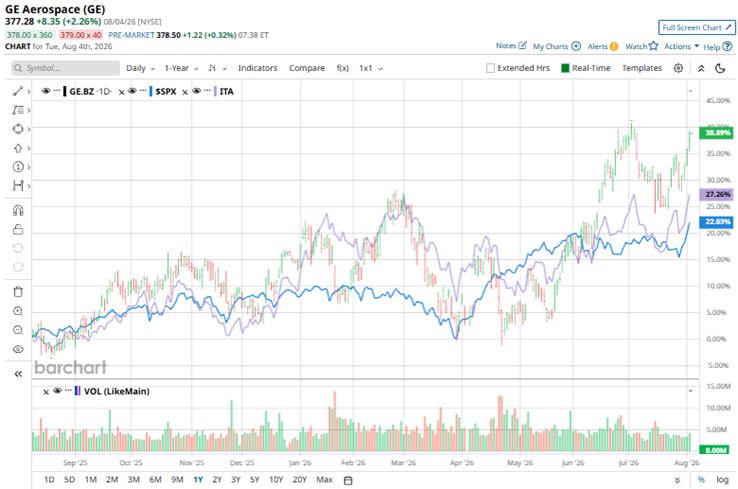The height and width of the screenshot is (489, 738).
Task: Click the $SPX blue series color swatch
Action: tap(151, 91)
